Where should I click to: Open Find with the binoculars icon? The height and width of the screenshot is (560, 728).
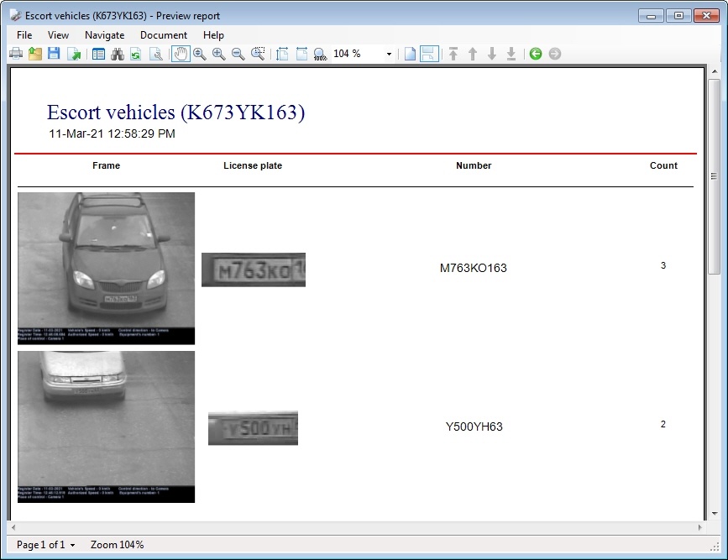pos(118,54)
